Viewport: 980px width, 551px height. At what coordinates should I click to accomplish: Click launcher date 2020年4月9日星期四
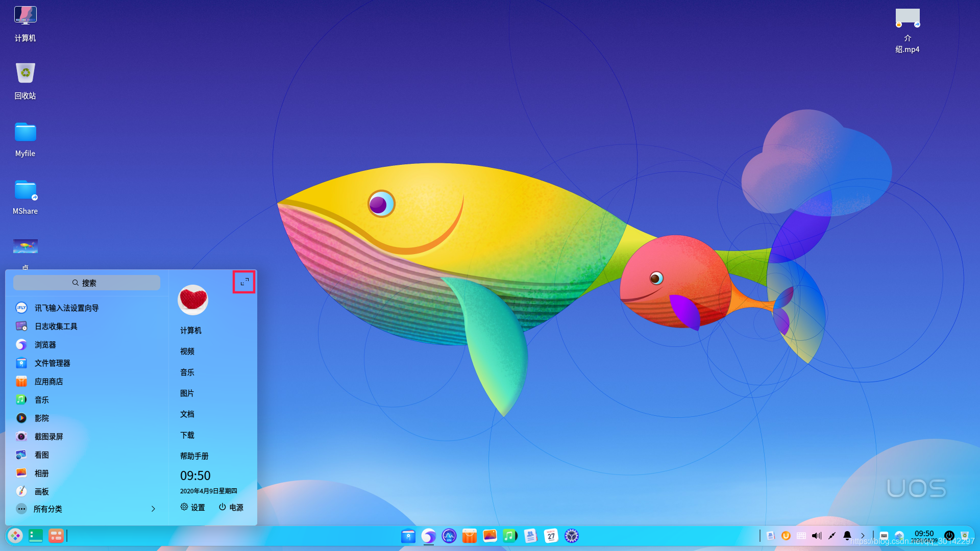[x=209, y=491]
